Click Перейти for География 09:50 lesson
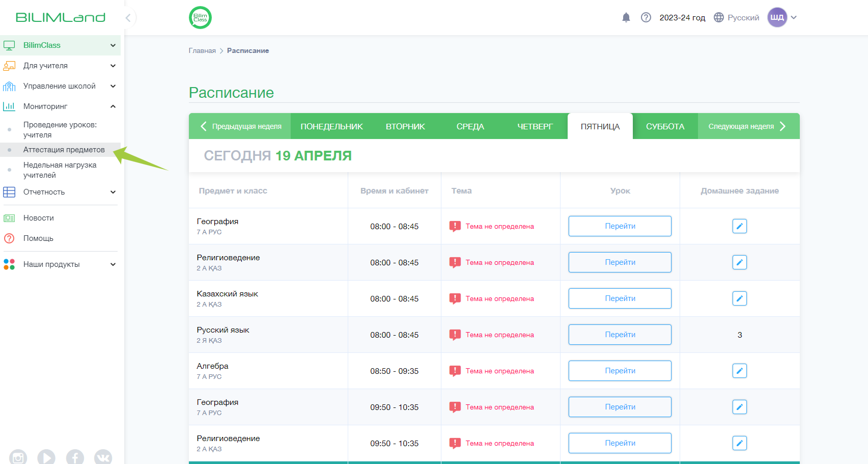The width and height of the screenshot is (868, 464). [x=620, y=407]
